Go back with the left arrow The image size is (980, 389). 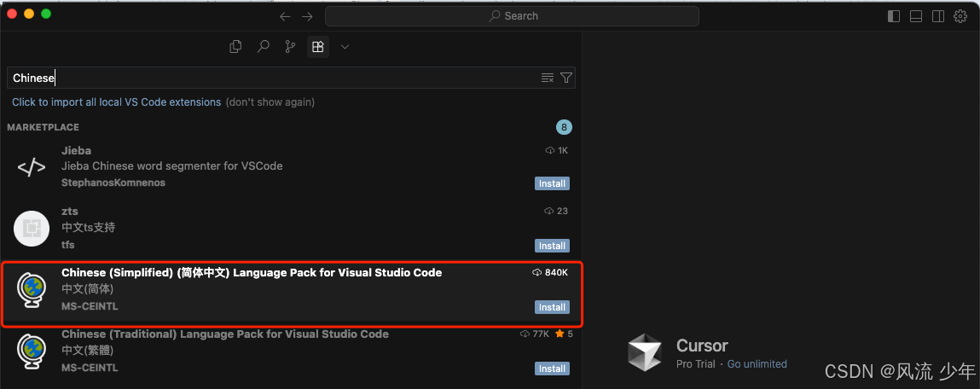(x=285, y=16)
